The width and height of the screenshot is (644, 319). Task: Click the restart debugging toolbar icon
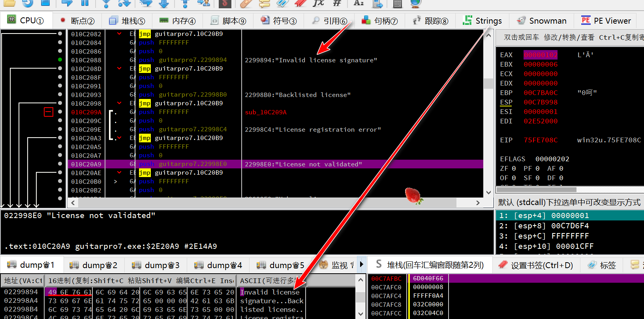click(x=28, y=3)
